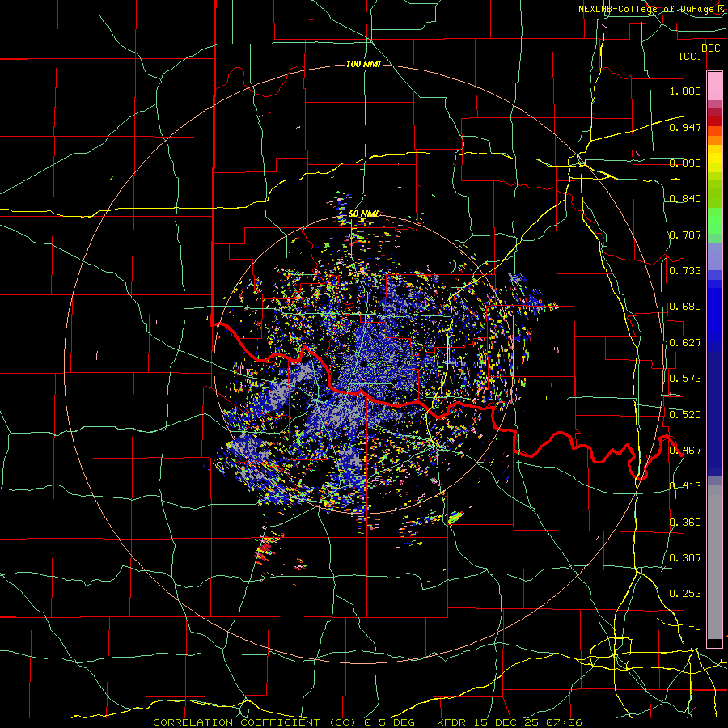This screenshot has height=728, width=728.
Task: Click the 0.627 scale value
Action: tap(685, 343)
